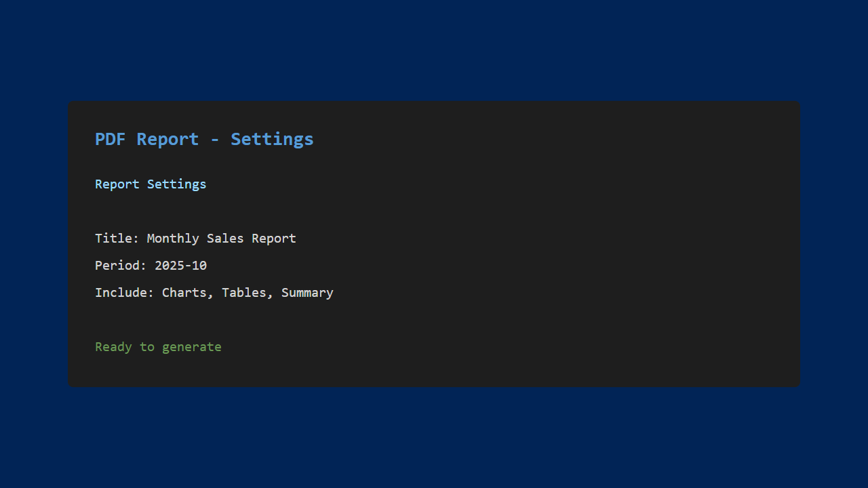Click the dark blue background below the panel
Screen dimensions: 868x488
pos(434,441)
